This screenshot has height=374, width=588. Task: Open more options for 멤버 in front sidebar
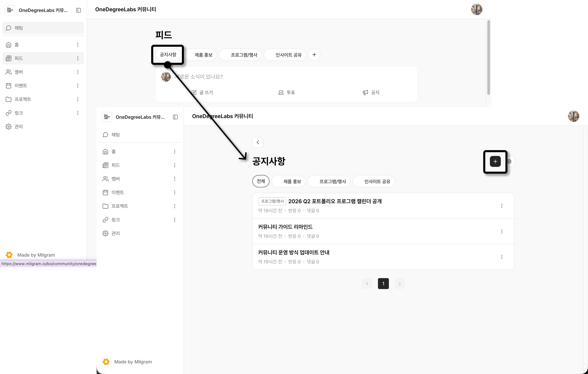(x=175, y=179)
